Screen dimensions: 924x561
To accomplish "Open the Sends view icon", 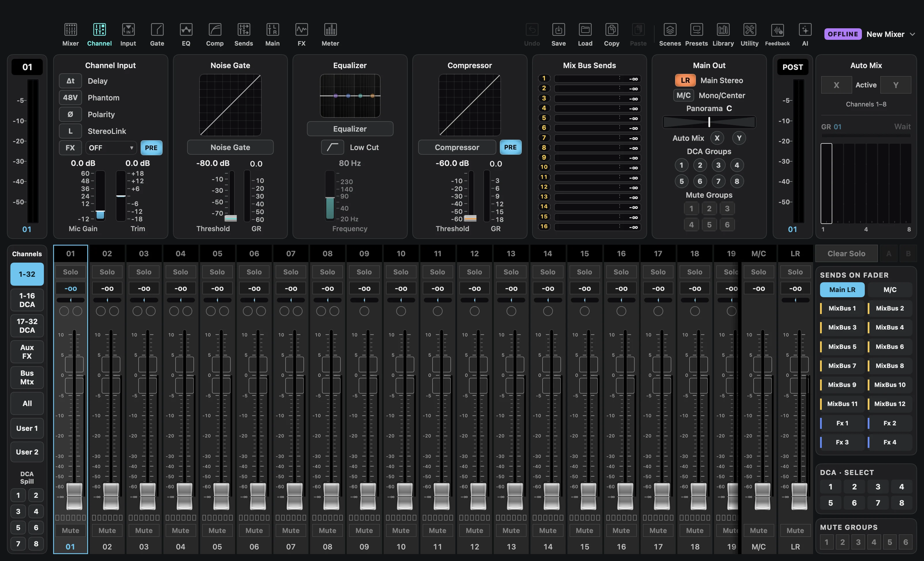I will click(244, 30).
